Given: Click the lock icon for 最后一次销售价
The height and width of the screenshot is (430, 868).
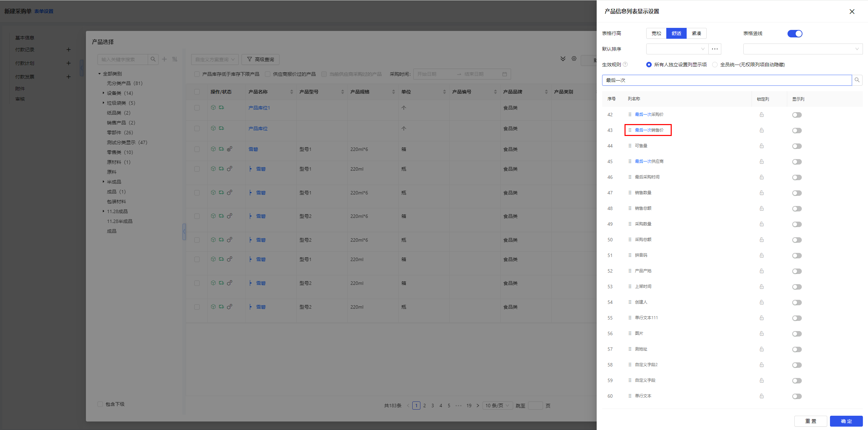Looking at the screenshot, I should click(x=762, y=130).
